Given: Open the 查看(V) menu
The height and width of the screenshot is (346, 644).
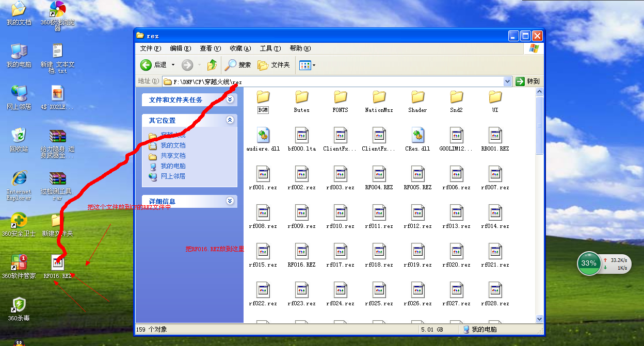Looking at the screenshot, I should click(x=211, y=48).
